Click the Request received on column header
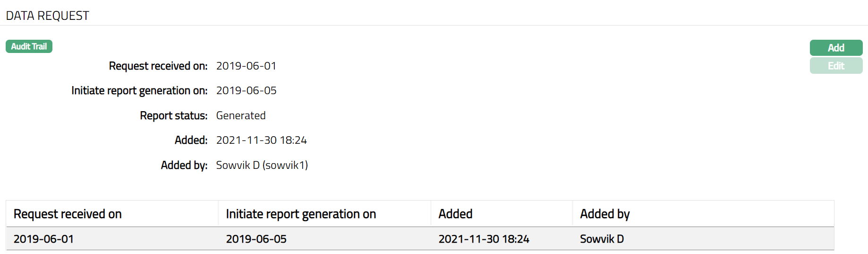The width and height of the screenshot is (868, 254). (68, 214)
